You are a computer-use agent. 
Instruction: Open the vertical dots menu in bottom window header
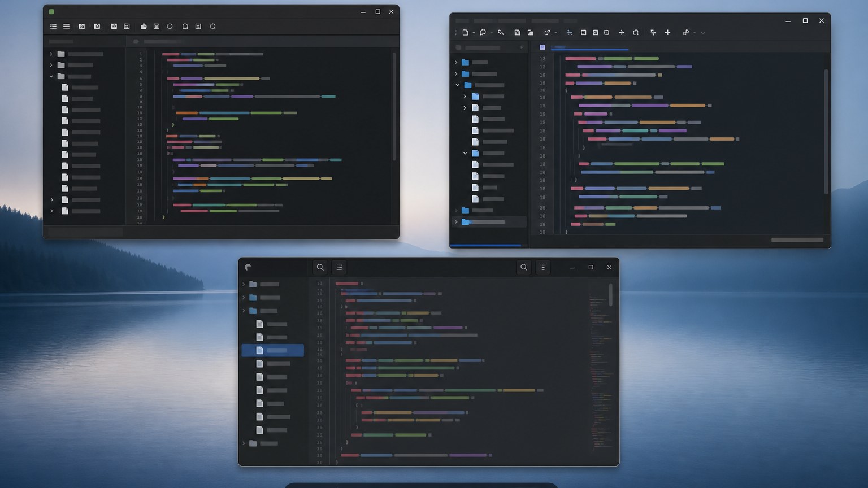pos(543,267)
